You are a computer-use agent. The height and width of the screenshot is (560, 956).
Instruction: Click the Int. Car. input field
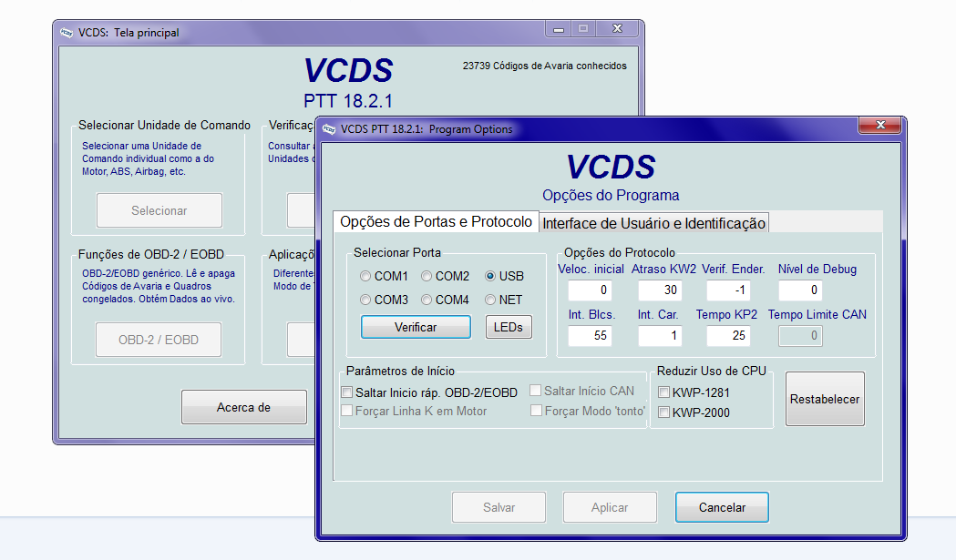[660, 336]
